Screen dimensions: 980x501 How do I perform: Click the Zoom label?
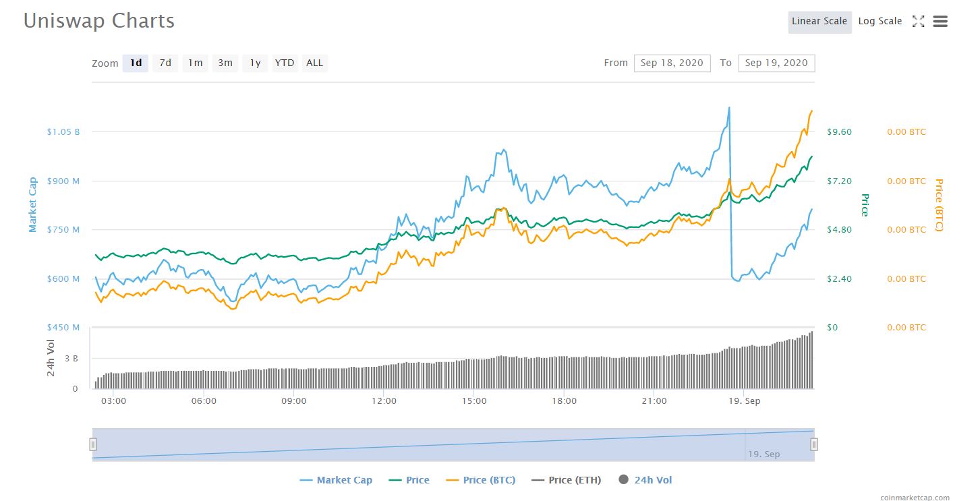click(x=105, y=63)
